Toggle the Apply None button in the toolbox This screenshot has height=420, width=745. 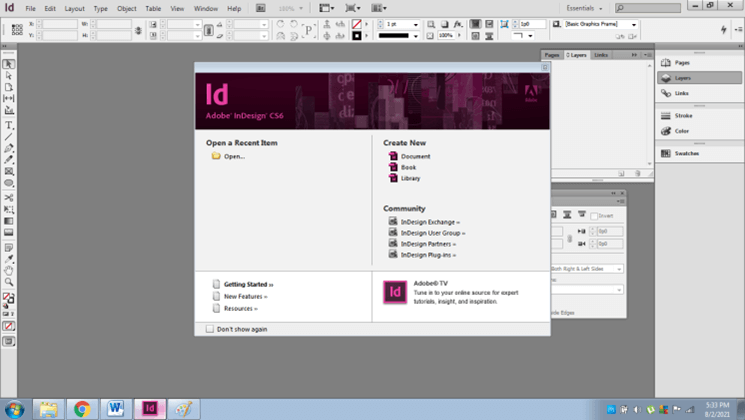(9, 326)
